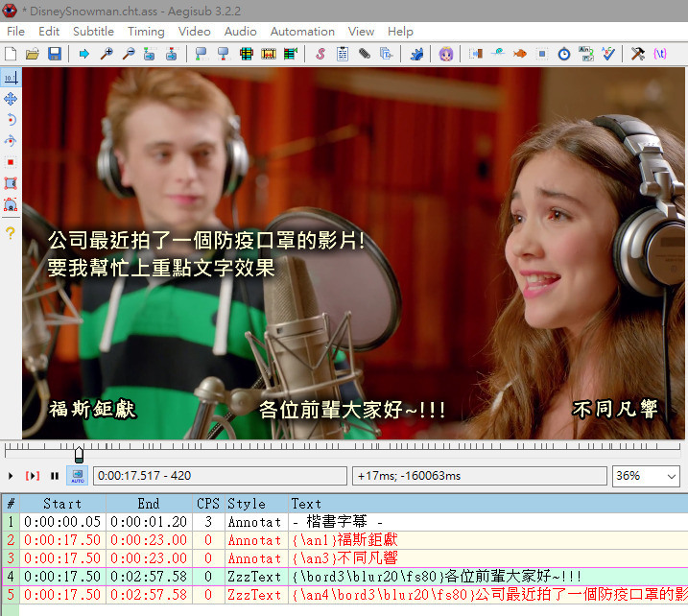Open the Styles Manager S icon

click(x=320, y=54)
